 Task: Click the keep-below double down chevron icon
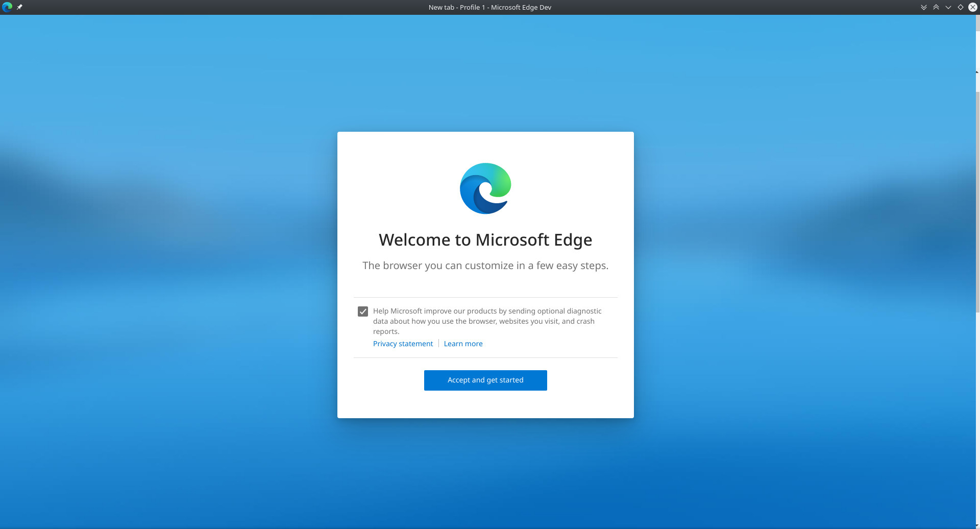pyautogui.click(x=924, y=7)
